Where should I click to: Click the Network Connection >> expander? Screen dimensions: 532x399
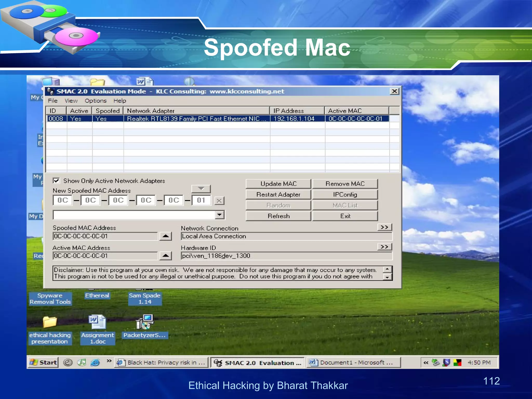(x=384, y=227)
